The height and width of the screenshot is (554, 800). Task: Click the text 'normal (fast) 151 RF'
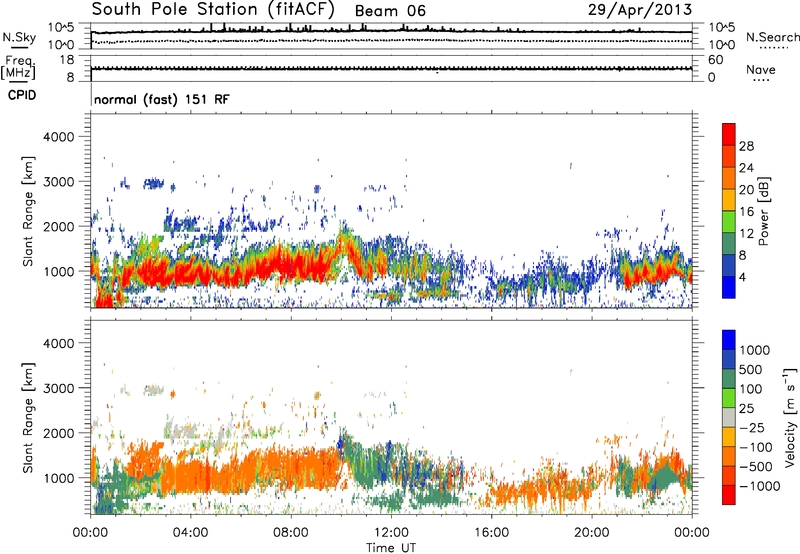(x=162, y=99)
